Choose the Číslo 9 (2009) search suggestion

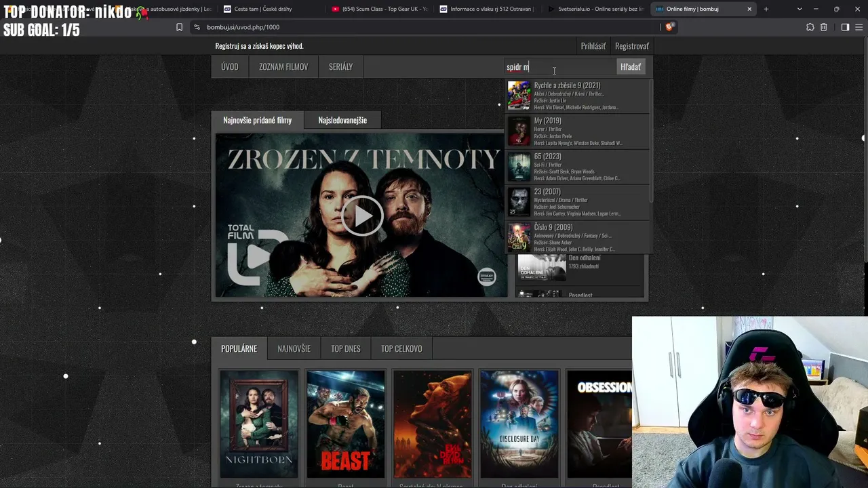coord(578,237)
